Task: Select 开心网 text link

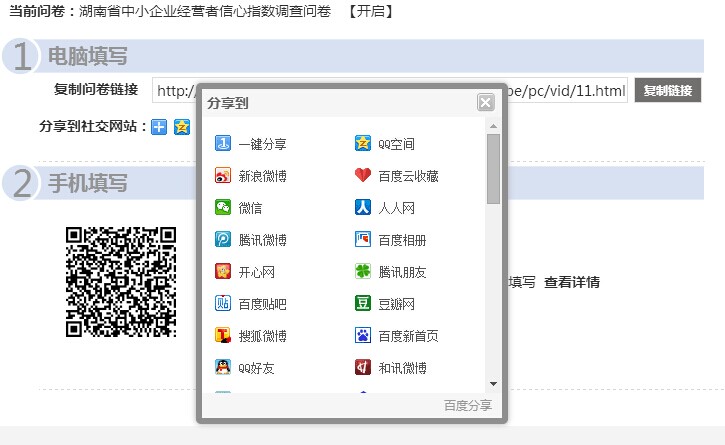Action: [x=257, y=272]
